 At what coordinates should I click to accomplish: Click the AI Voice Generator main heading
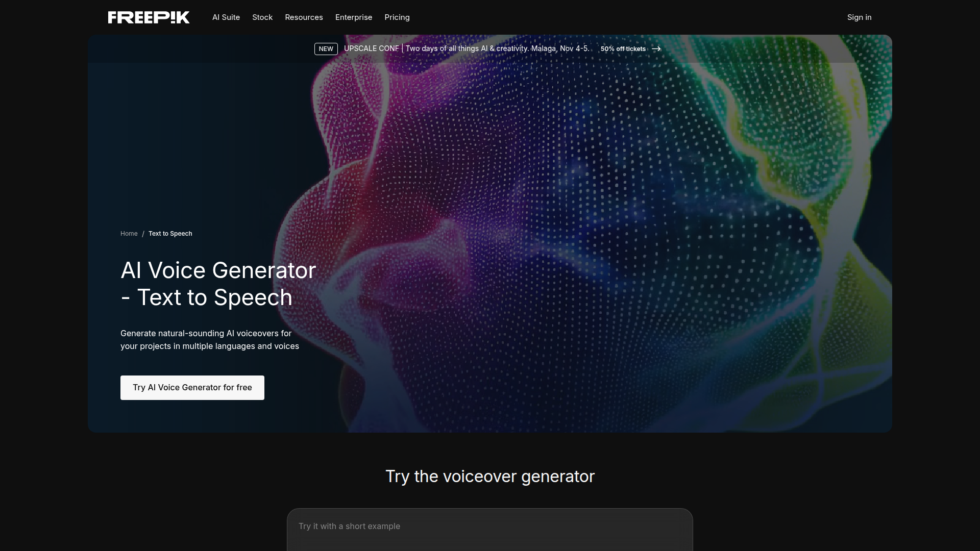click(x=218, y=284)
